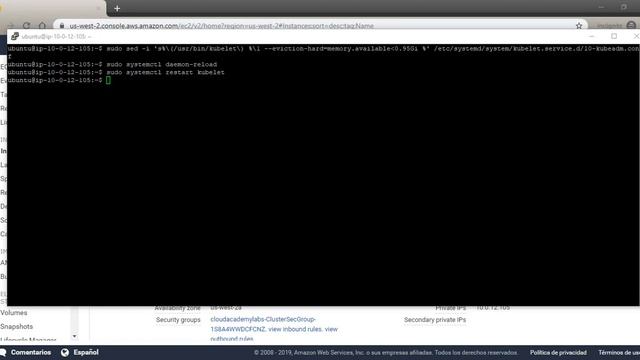Screen dimensions: 640x360
Task: Go to the browser home page
Action: coord(42,26)
